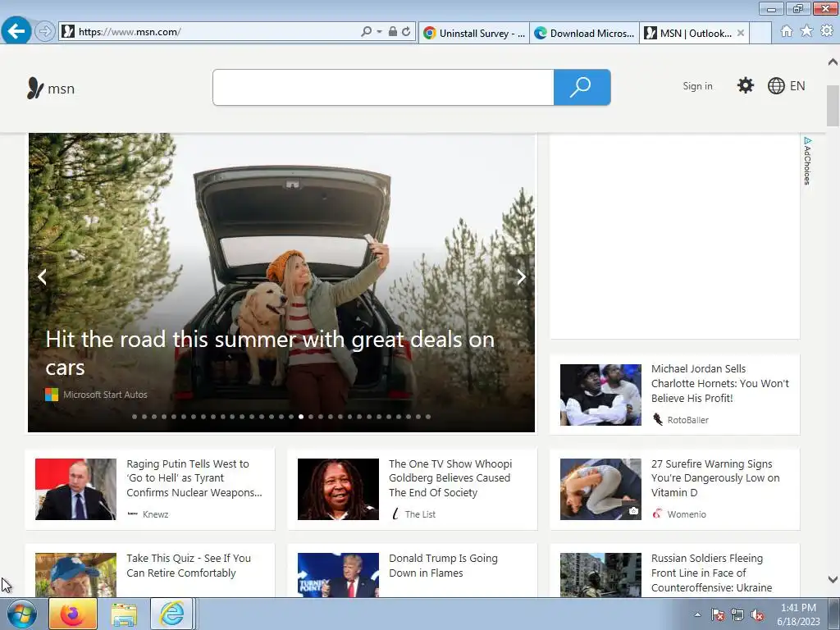Image resolution: width=840 pixels, height=630 pixels.
Task: Click The List source icon
Action: click(x=395, y=514)
